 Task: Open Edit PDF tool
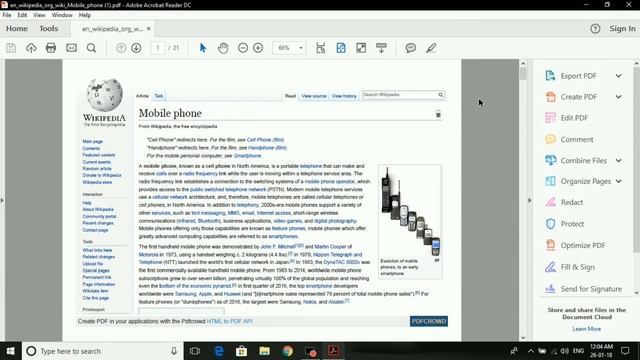click(x=574, y=118)
